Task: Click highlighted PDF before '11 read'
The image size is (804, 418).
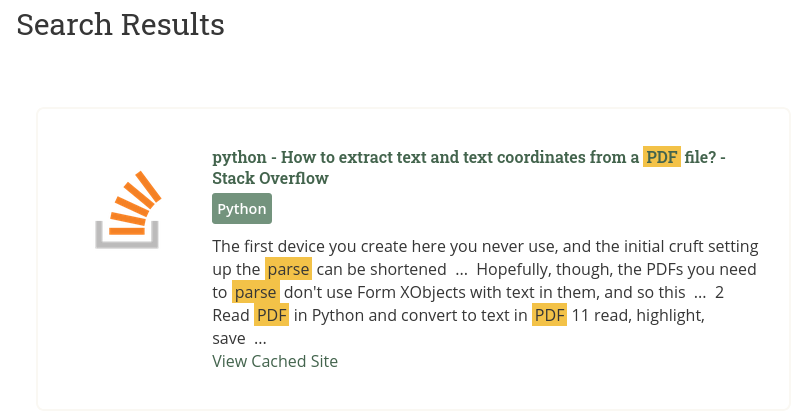Action: 549,315
